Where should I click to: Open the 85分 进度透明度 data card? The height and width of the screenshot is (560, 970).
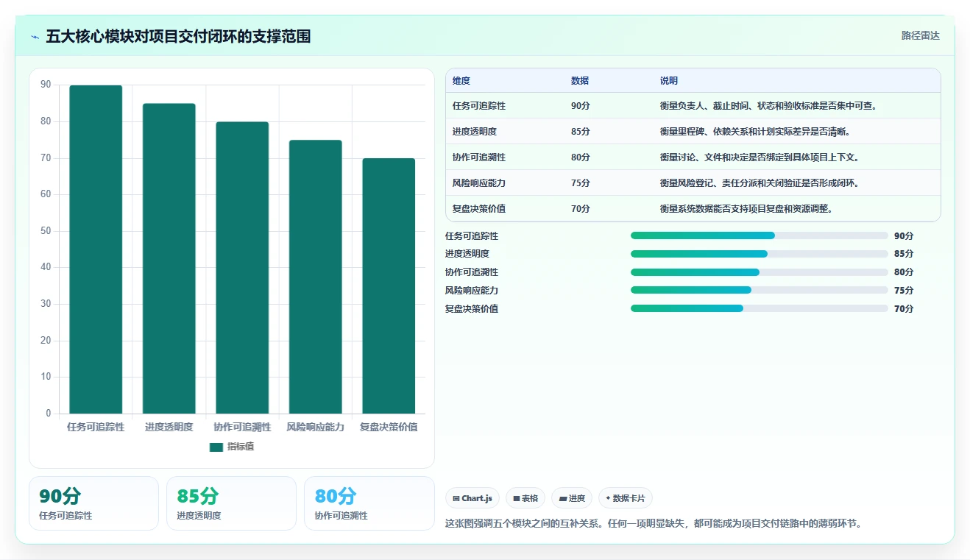point(231,503)
